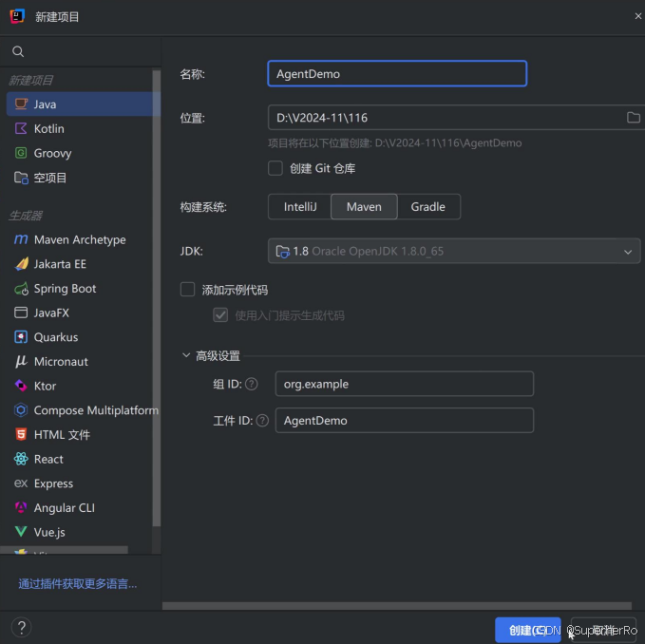Select the Kotlin logo icon
645x644 pixels.
click(x=21, y=129)
